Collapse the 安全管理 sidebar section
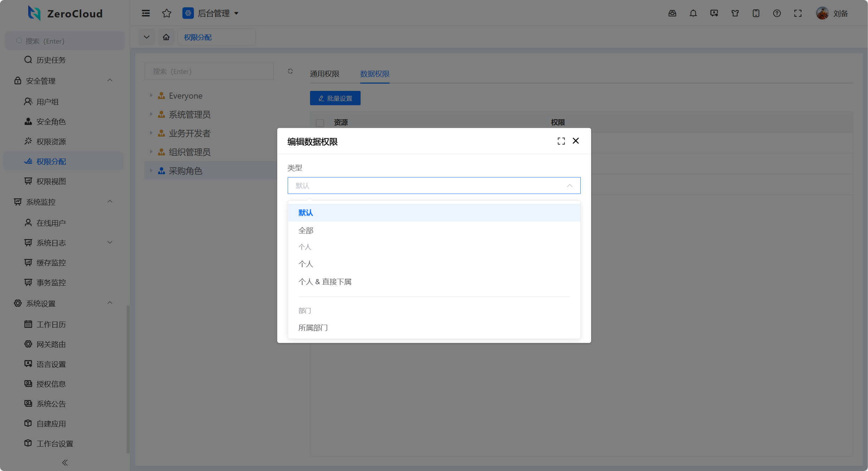 pyautogui.click(x=110, y=80)
